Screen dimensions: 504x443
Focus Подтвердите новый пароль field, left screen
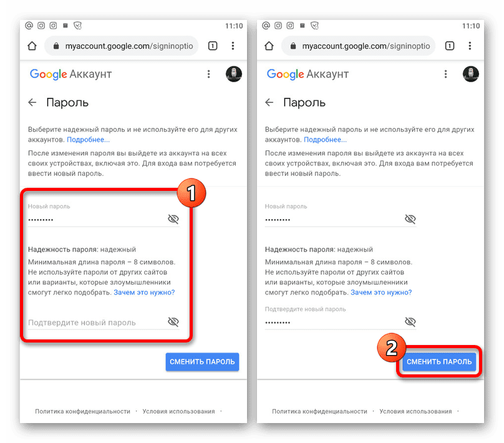pyautogui.click(x=97, y=323)
